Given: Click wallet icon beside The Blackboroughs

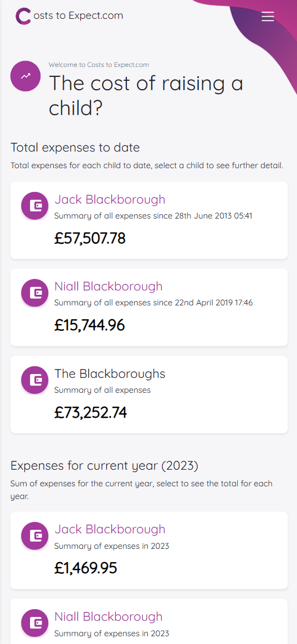Looking at the screenshot, I should coord(35,380).
